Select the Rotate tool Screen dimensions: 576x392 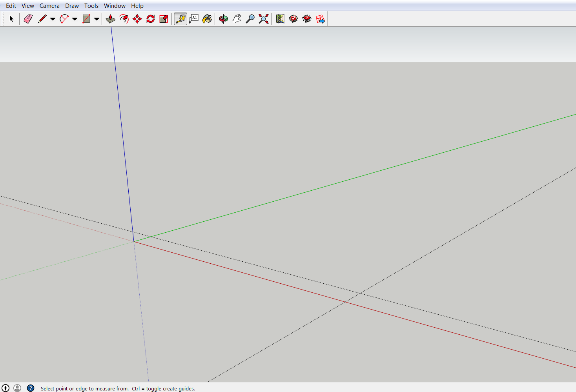tap(151, 19)
